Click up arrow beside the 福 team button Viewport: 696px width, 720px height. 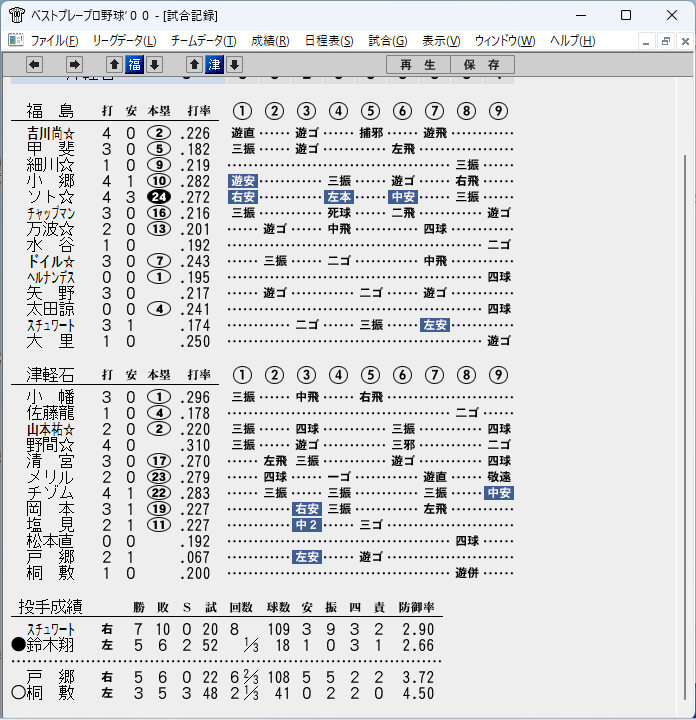[114, 65]
